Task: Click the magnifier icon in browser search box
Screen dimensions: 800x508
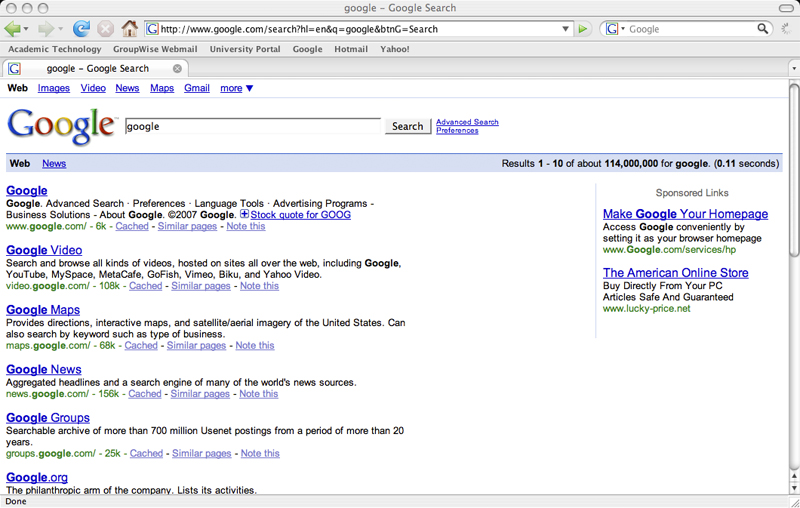Action: coord(762,29)
